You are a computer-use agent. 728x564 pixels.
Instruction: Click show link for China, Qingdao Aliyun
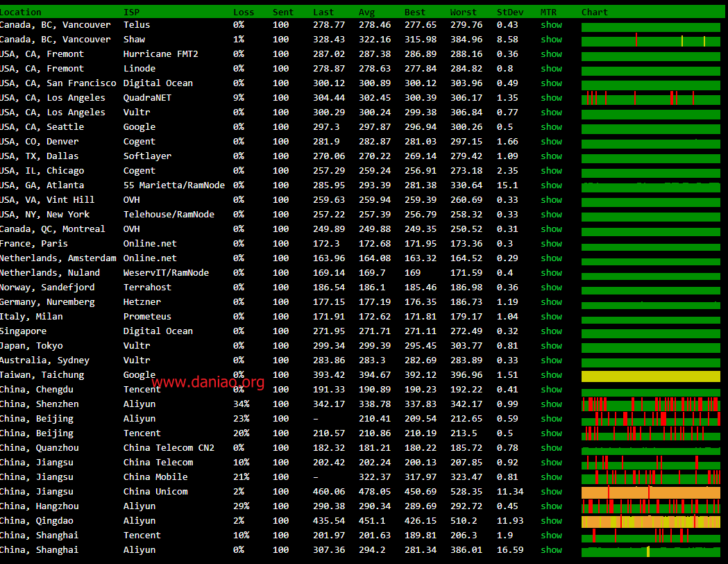click(x=551, y=521)
